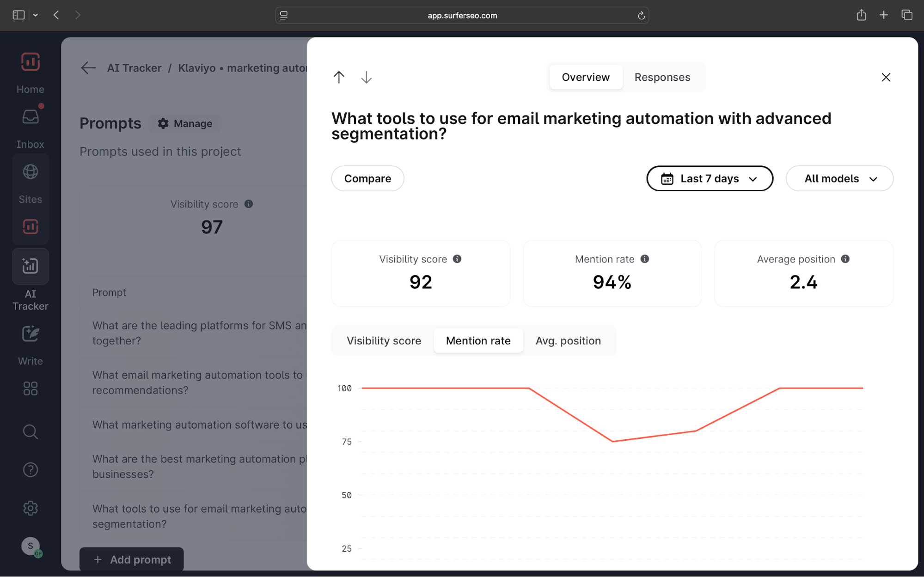Switch chart to Avg. position
The height and width of the screenshot is (577, 924).
pos(568,341)
